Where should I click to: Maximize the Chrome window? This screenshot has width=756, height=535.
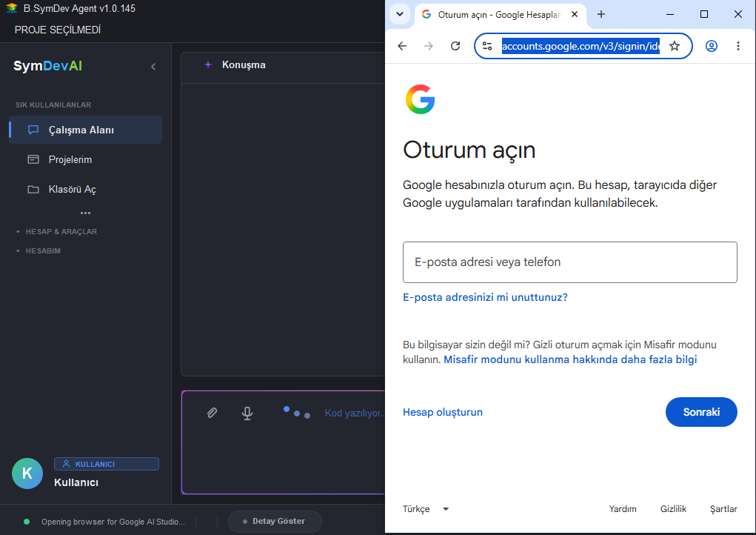click(704, 15)
